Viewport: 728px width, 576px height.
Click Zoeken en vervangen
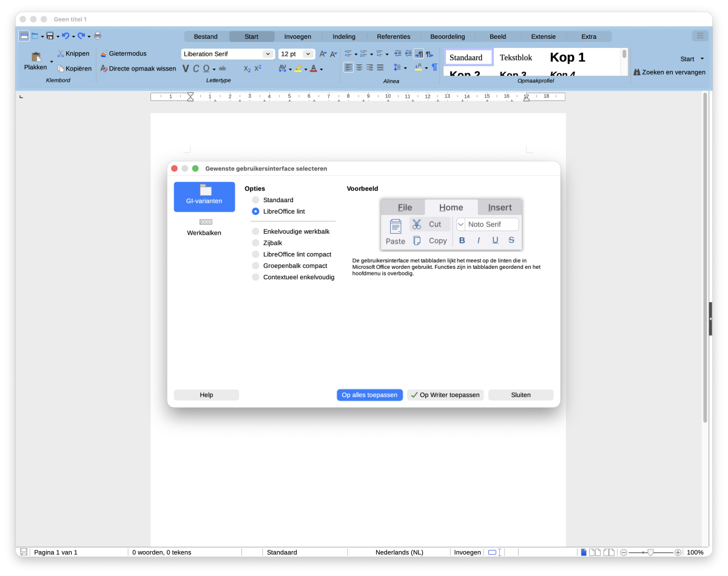tap(669, 72)
